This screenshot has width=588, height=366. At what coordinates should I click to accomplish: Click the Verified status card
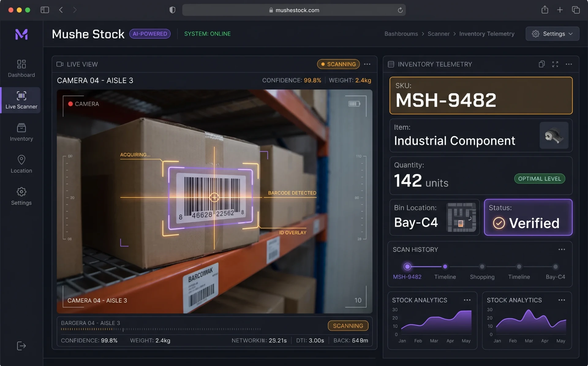[528, 217]
